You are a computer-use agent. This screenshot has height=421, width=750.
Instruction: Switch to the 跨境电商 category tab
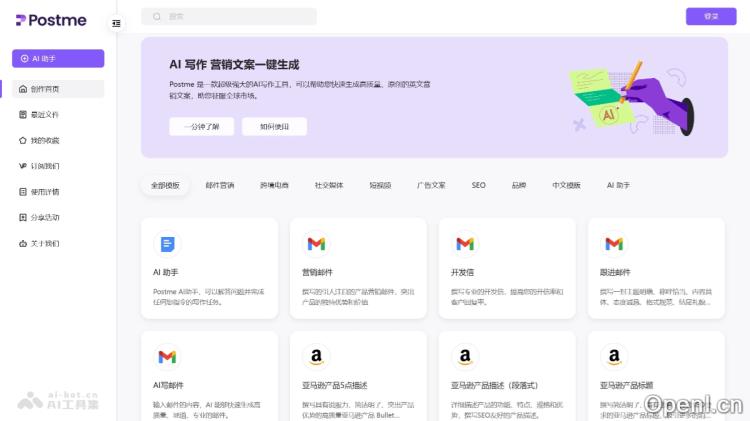(274, 185)
